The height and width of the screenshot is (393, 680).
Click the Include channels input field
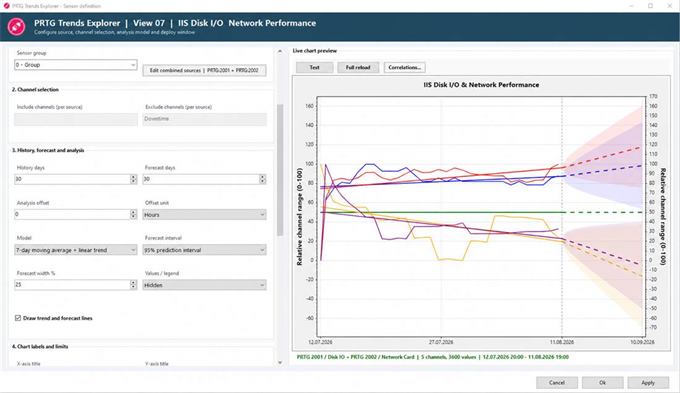click(76, 119)
